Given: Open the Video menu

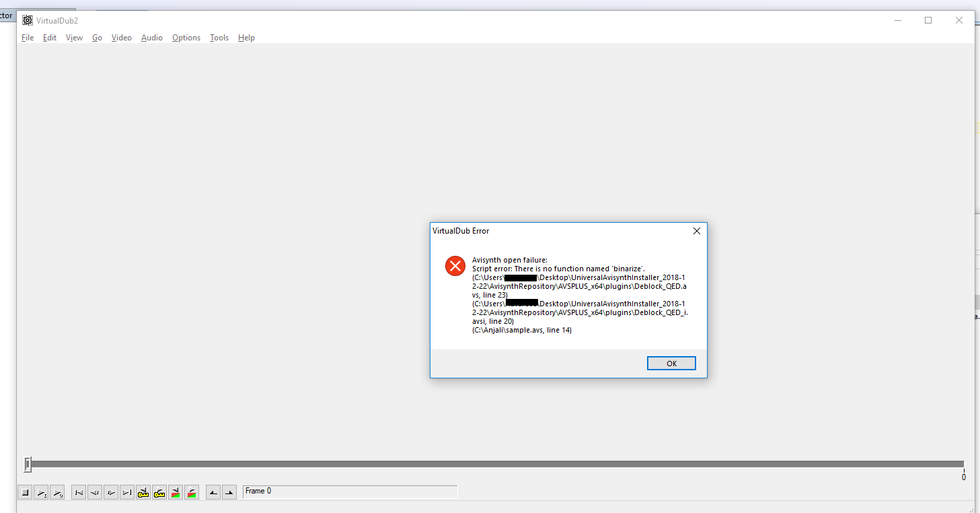Looking at the screenshot, I should point(122,38).
